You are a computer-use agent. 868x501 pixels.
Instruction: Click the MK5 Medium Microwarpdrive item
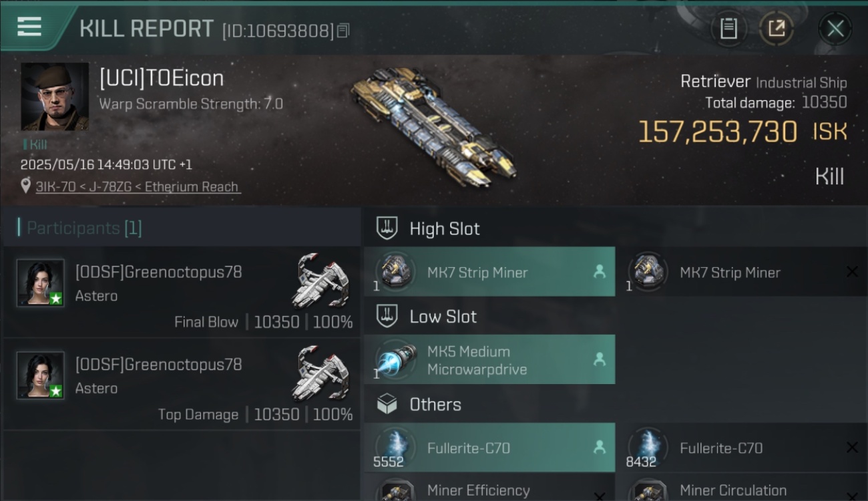click(489, 360)
